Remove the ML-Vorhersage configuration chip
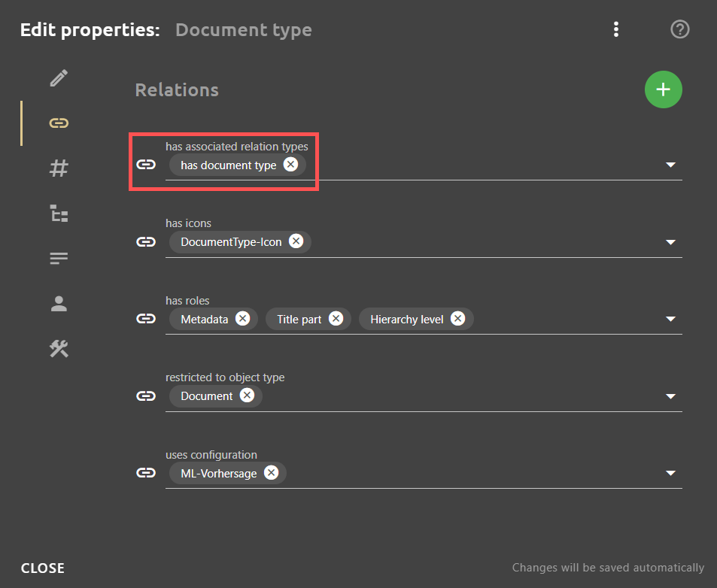The image size is (717, 588). [x=271, y=472]
